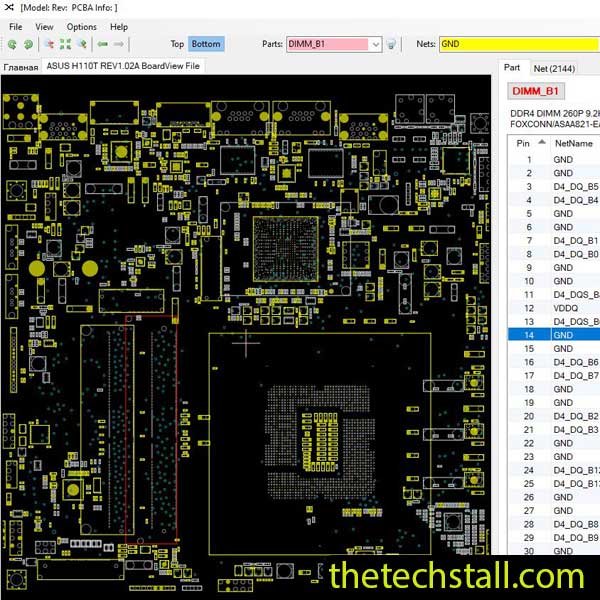Select pin 16 D4_DQ_B6 row

click(x=554, y=362)
